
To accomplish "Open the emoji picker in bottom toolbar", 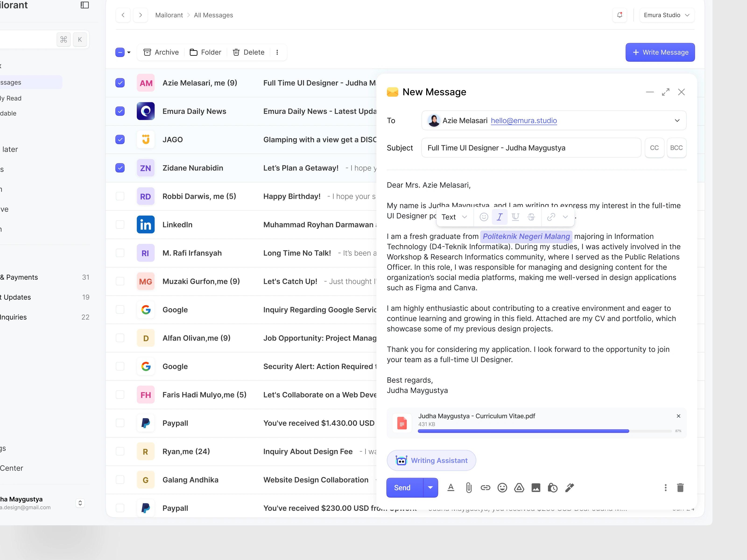I will [x=502, y=487].
